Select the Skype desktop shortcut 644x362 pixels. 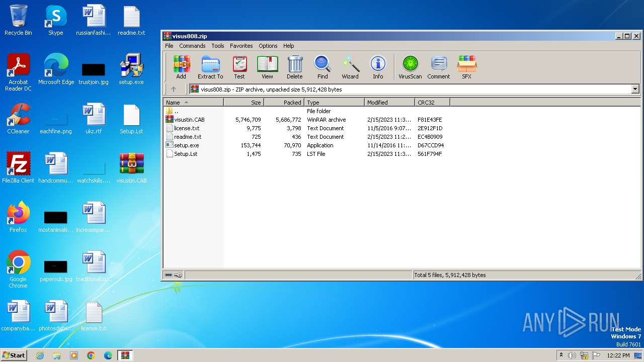[56, 21]
